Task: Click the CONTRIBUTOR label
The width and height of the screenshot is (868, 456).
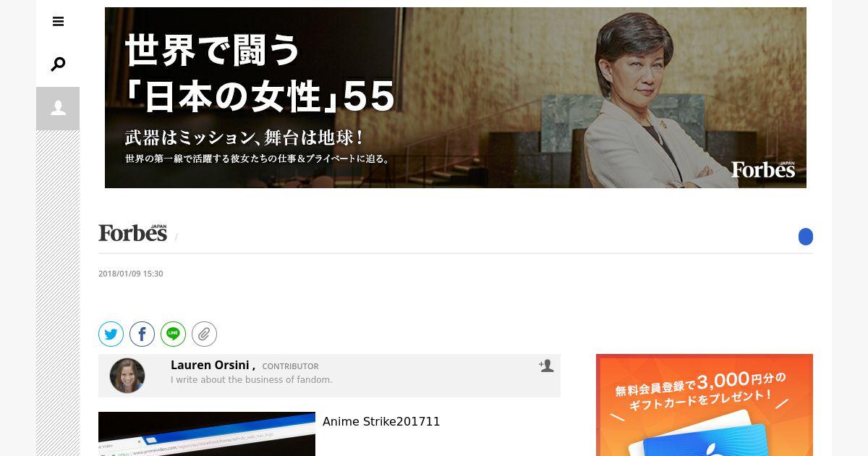Action: click(290, 367)
